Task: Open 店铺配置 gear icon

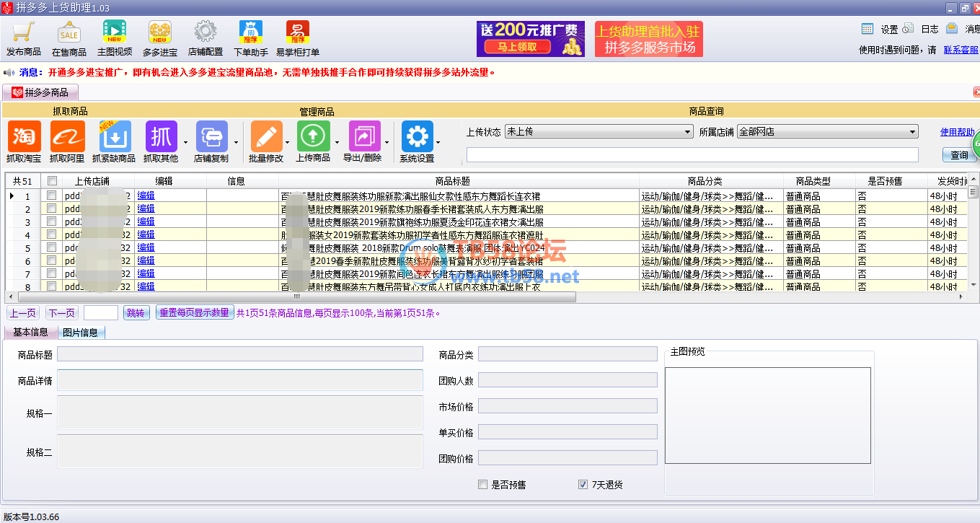Action: pos(206,32)
